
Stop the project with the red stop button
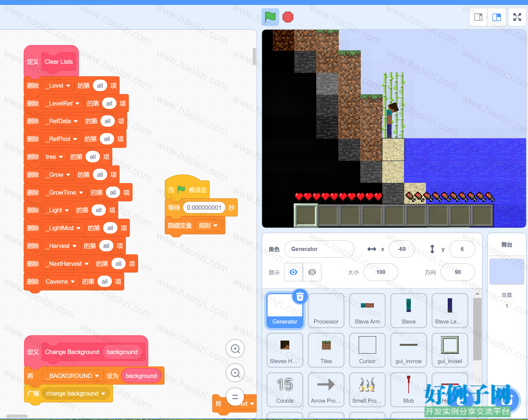point(288,17)
